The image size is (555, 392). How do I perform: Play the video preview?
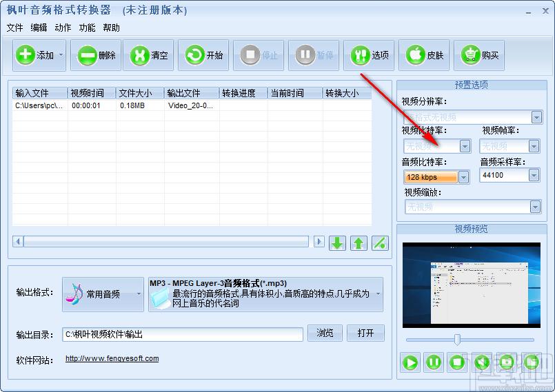click(410, 362)
